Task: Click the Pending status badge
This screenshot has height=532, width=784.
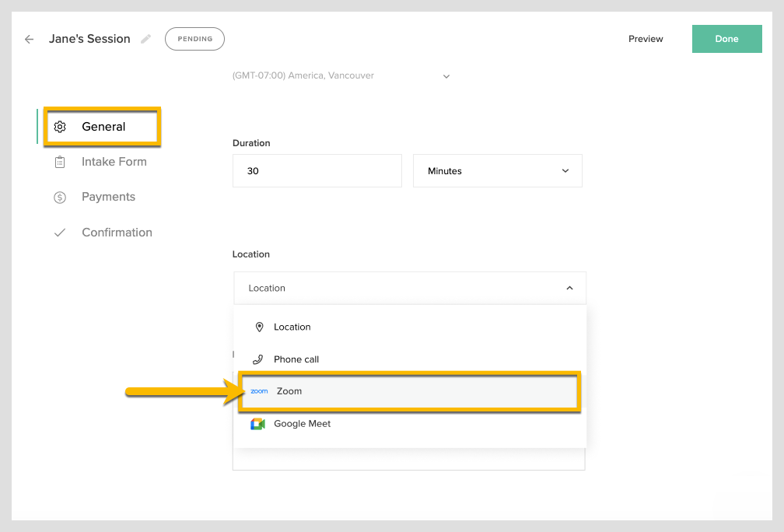Action: click(x=194, y=39)
